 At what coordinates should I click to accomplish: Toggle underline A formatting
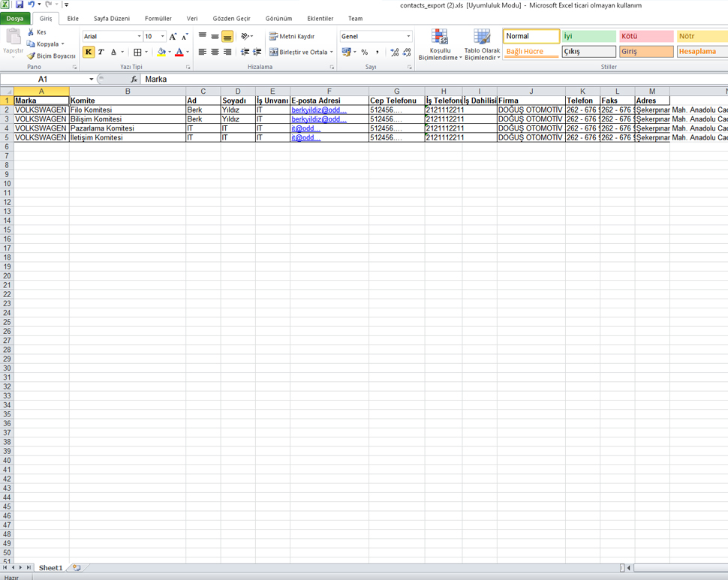click(113, 53)
